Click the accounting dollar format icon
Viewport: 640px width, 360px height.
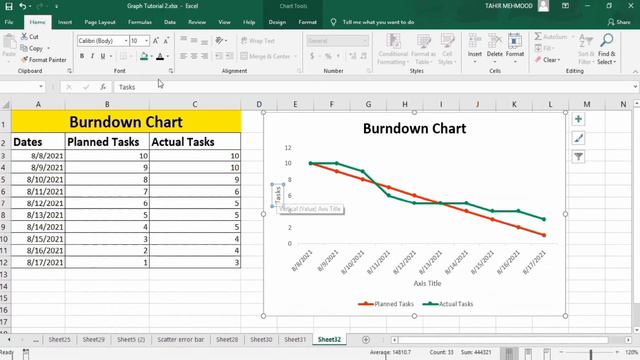click(312, 56)
